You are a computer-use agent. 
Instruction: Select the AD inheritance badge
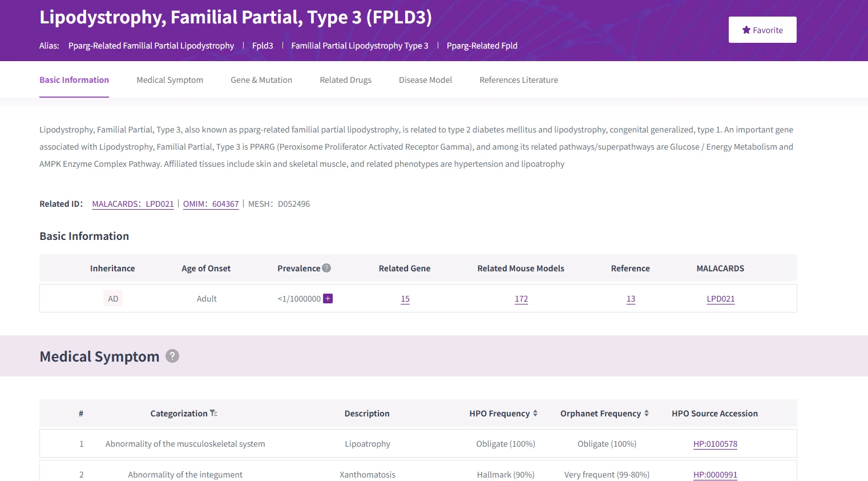112,298
